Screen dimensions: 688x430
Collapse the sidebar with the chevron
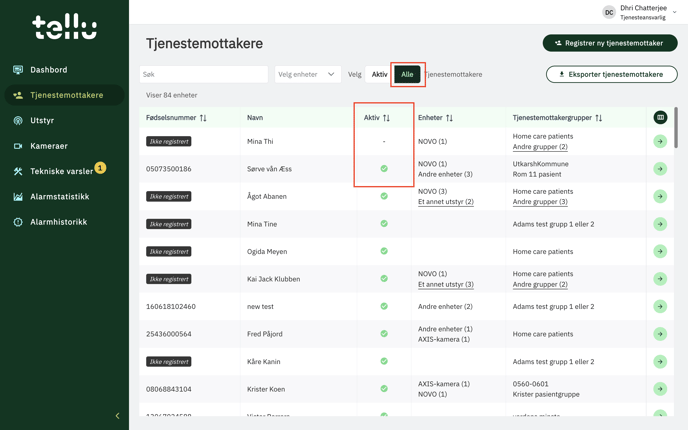tap(117, 416)
